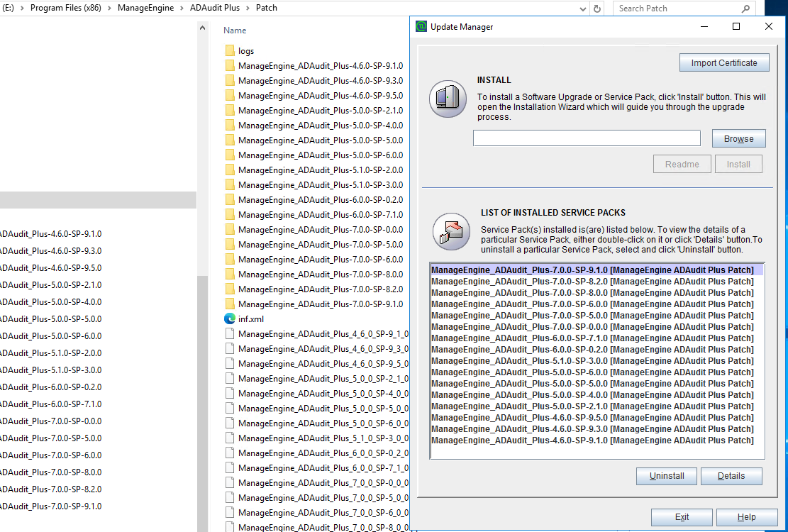Click the Update Manager title bar icon
Screen dimensions: 788x532
pyautogui.click(x=421, y=26)
